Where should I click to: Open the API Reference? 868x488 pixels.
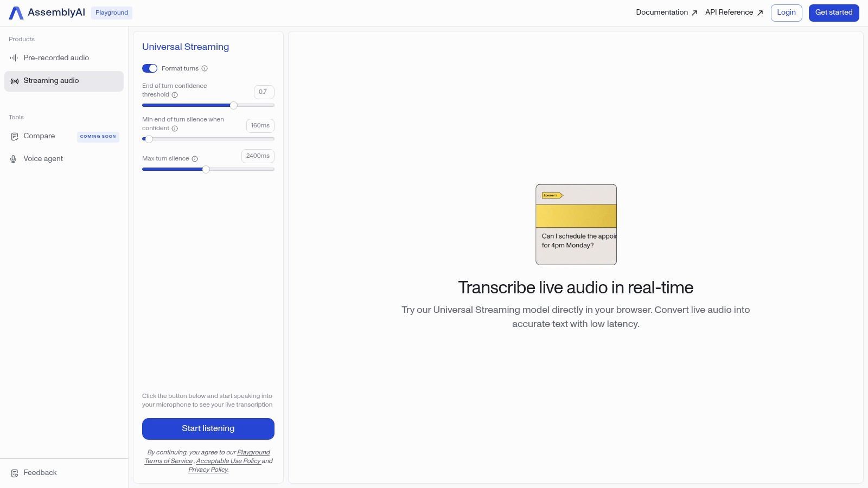pos(729,12)
